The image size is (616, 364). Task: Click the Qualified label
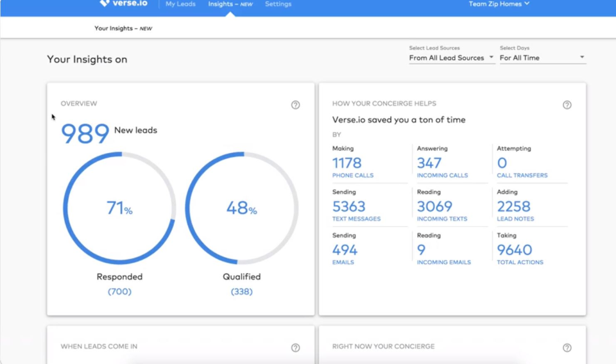click(242, 277)
